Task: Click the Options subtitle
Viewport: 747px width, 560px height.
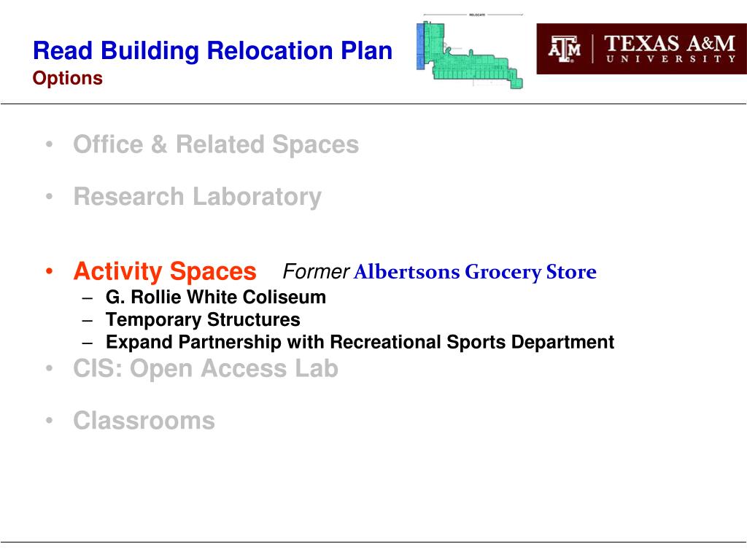Action: [x=68, y=78]
